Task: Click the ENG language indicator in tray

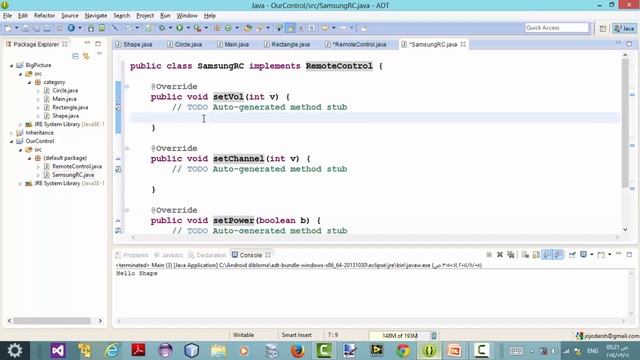Action: pyautogui.click(x=593, y=351)
